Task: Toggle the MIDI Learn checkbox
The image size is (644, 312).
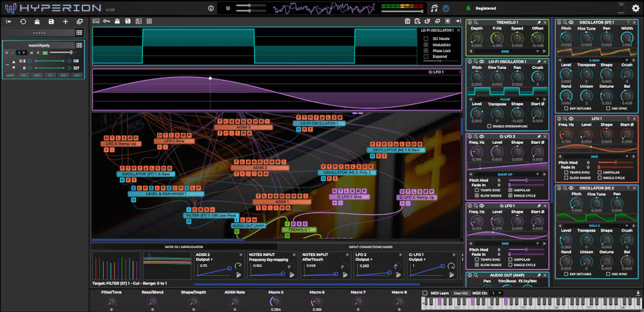Action: 424,293
